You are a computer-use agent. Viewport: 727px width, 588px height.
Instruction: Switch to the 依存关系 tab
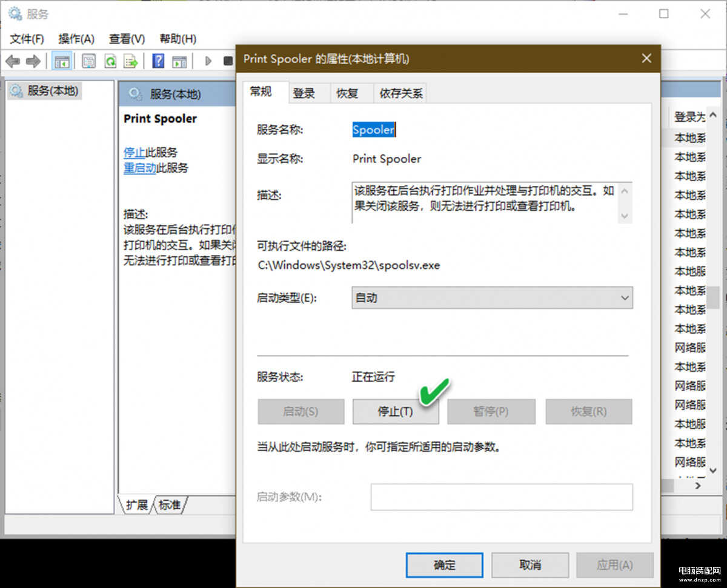tap(400, 93)
